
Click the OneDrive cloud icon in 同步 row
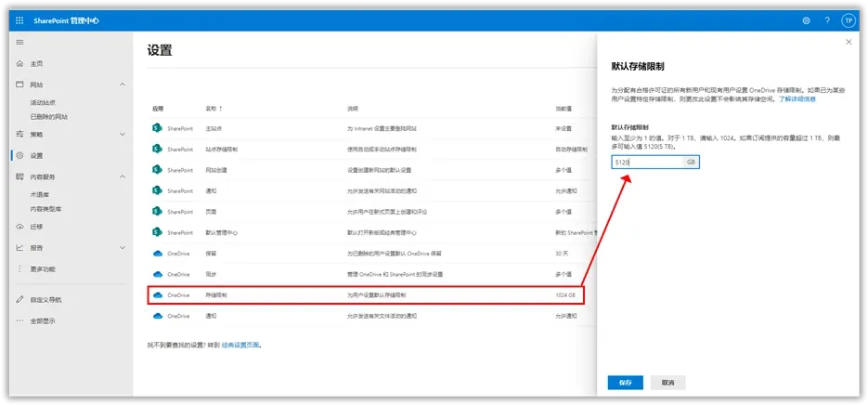[x=157, y=274]
